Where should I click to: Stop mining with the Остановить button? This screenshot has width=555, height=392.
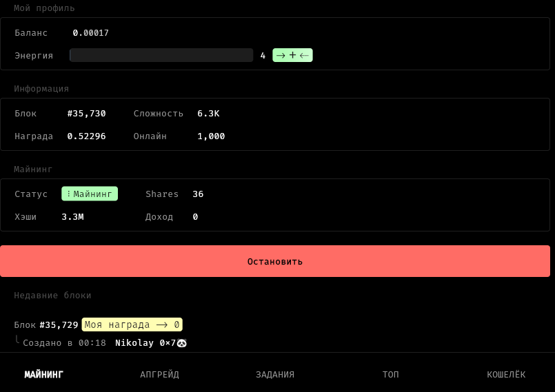point(275,261)
